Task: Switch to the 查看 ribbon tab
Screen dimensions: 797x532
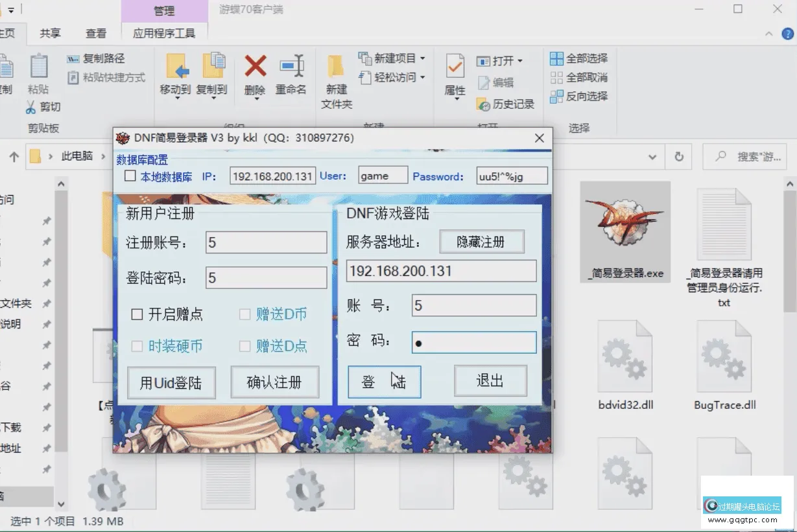Action: [x=96, y=34]
